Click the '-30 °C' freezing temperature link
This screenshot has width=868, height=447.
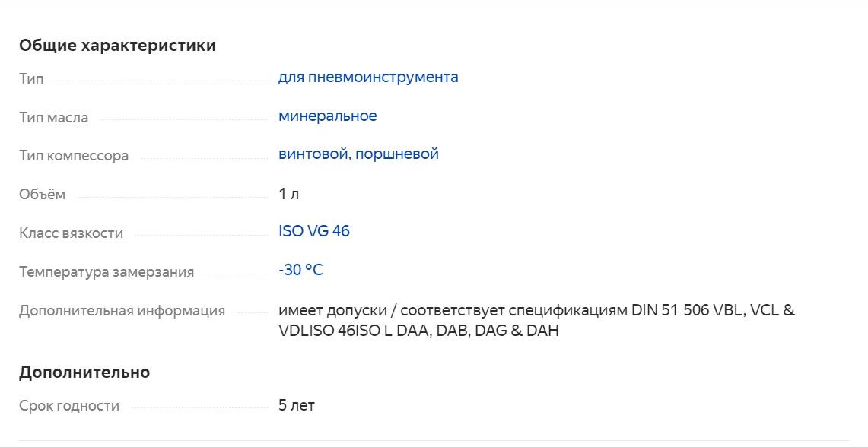tap(301, 270)
